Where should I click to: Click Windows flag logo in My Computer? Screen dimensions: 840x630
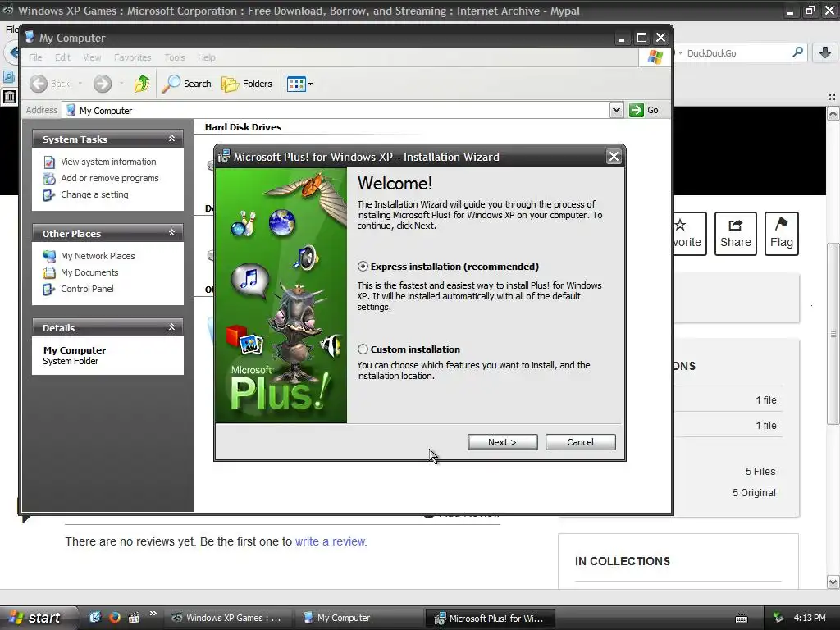coord(655,57)
